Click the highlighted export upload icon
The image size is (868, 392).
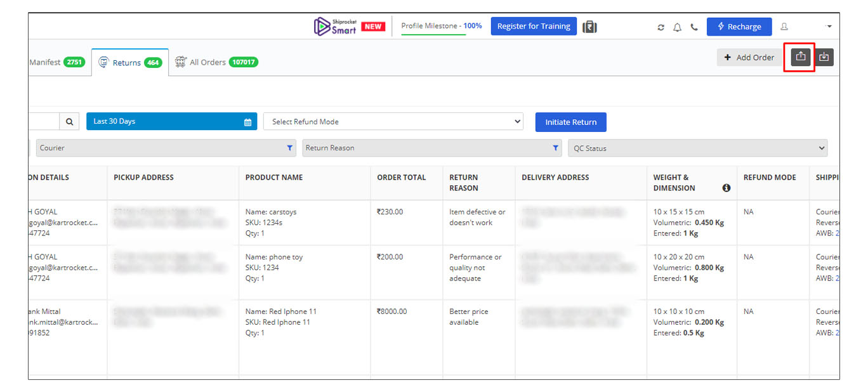(x=801, y=57)
